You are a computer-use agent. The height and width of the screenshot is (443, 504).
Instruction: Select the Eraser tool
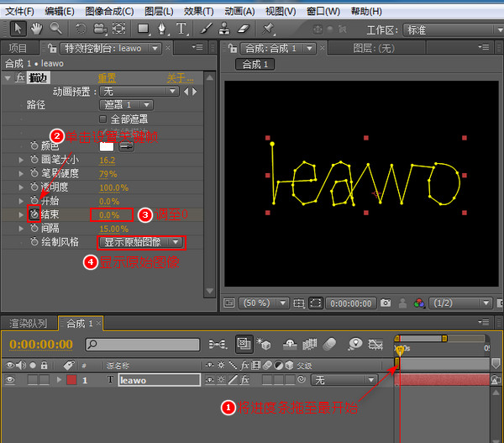[x=244, y=29]
